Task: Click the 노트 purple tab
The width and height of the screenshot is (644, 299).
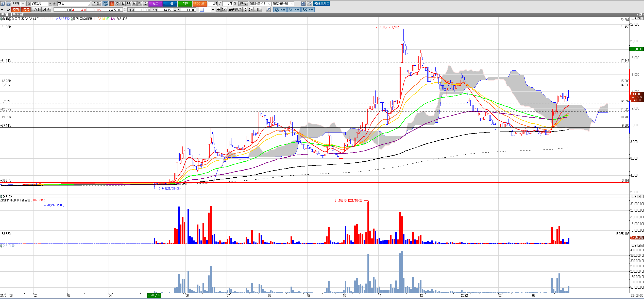Action: coord(155,4)
